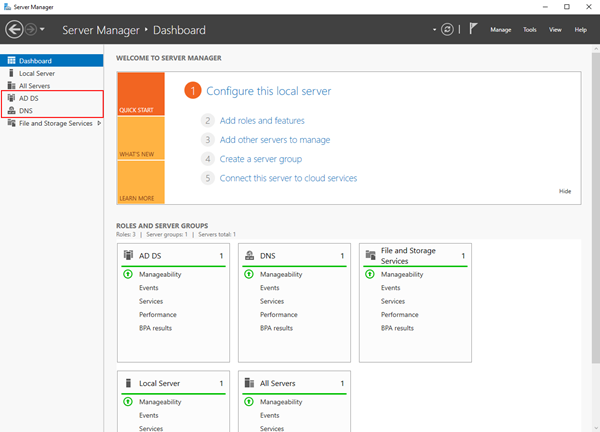This screenshot has height=432, width=600.
Task: Open Services in File and Storage tile
Action: [393, 301]
